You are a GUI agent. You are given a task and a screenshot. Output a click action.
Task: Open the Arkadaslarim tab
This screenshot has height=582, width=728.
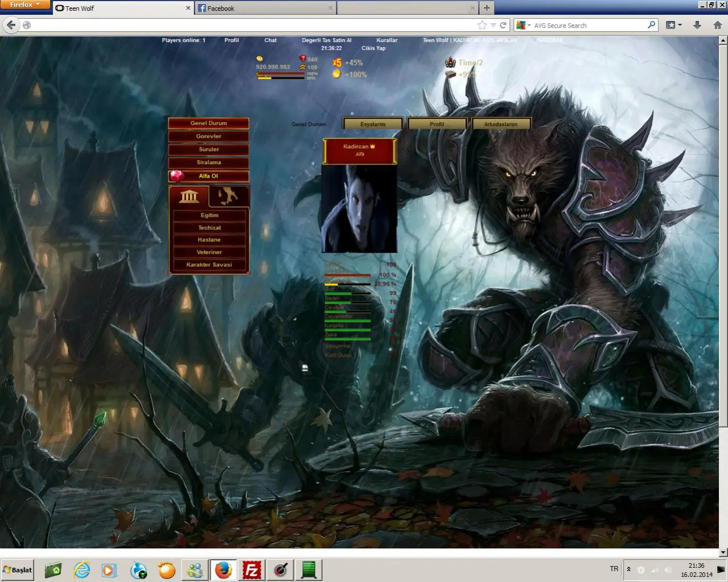(x=501, y=124)
